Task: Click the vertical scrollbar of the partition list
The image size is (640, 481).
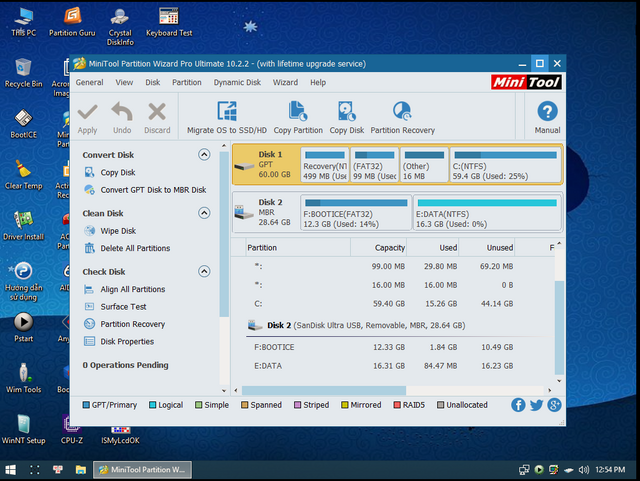Action: (x=559, y=327)
